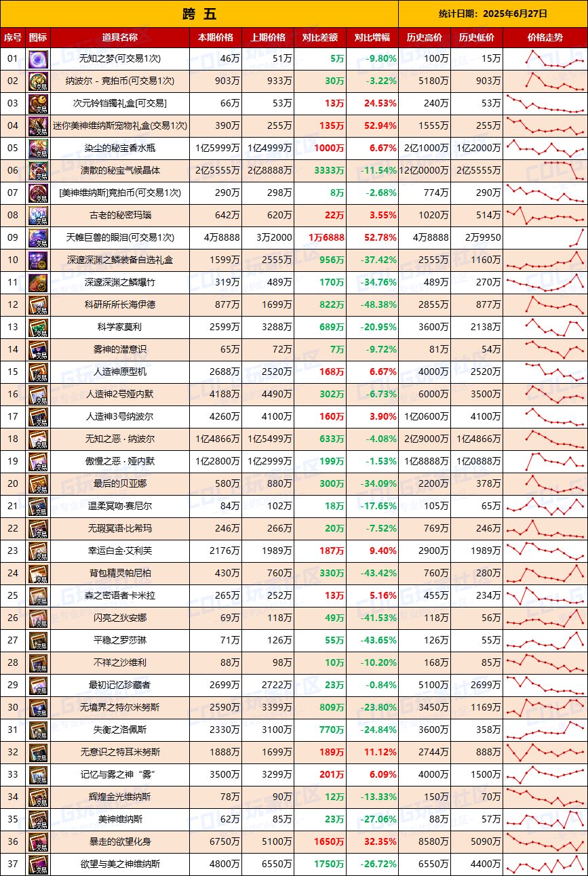Click the 统计日期 2025年6月27日 label
This screenshot has height=876, width=588.
point(493,14)
